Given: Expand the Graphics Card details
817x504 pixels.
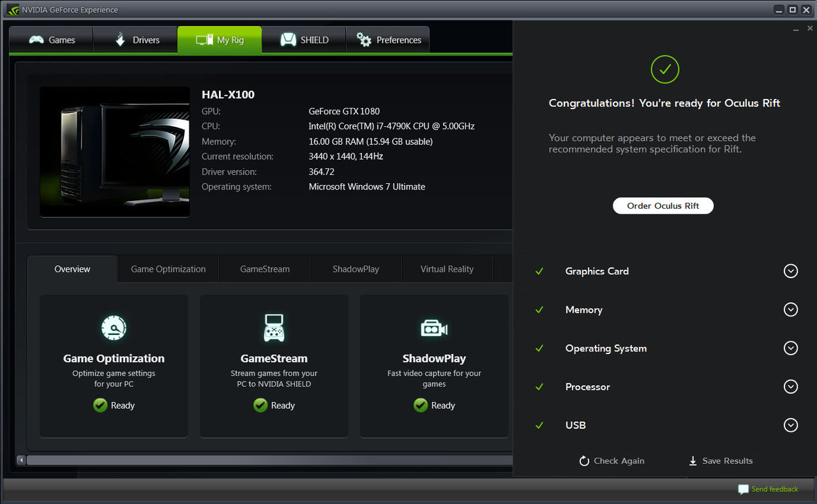Looking at the screenshot, I should (791, 271).
